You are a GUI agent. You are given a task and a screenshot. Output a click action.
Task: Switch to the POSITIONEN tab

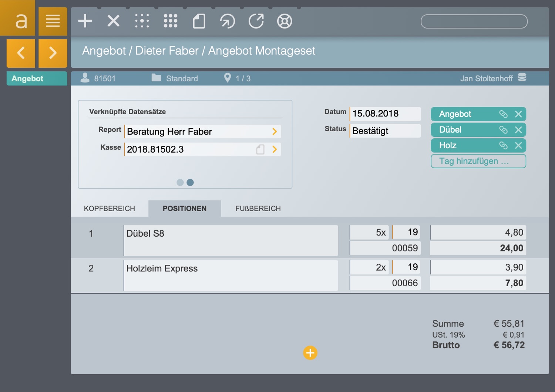tap(185, 209)
